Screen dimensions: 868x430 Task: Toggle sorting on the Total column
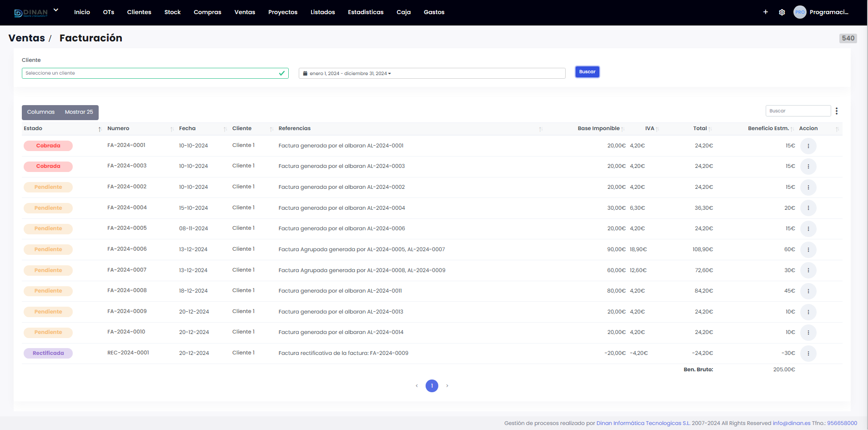pyautogui.click(x=710, y=129)
